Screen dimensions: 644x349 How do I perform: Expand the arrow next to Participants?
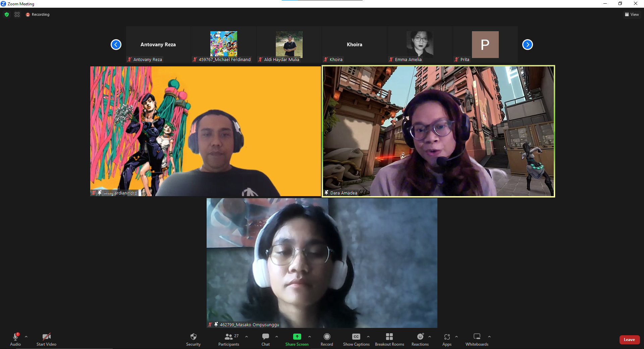coord(247,337)
